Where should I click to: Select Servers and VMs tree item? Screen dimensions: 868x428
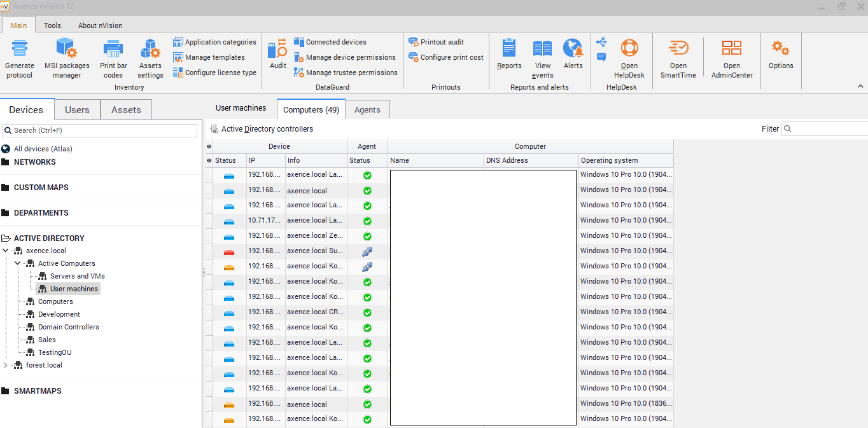(x=77, y=276)
